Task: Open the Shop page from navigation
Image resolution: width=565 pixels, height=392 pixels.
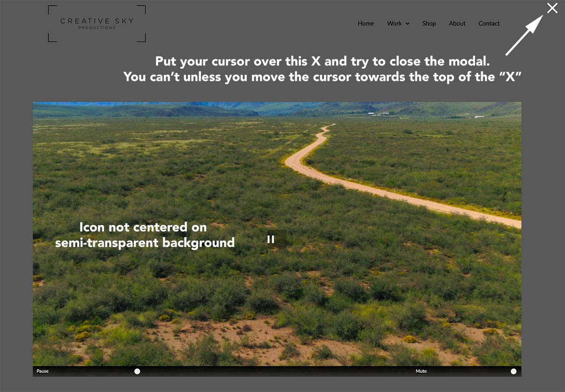Action: click(x=428, y=24)
